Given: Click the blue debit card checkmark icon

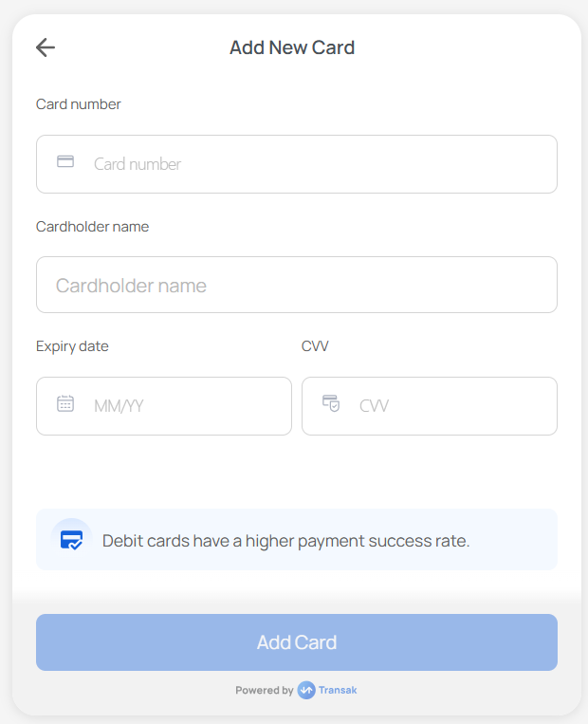Looking at the screenshot, I should tap(71, 539).
